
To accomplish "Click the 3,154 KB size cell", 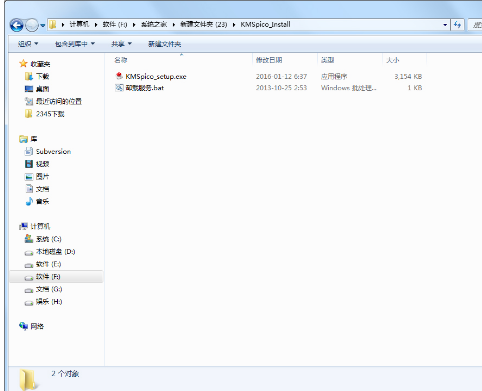I will click(408, 76).
